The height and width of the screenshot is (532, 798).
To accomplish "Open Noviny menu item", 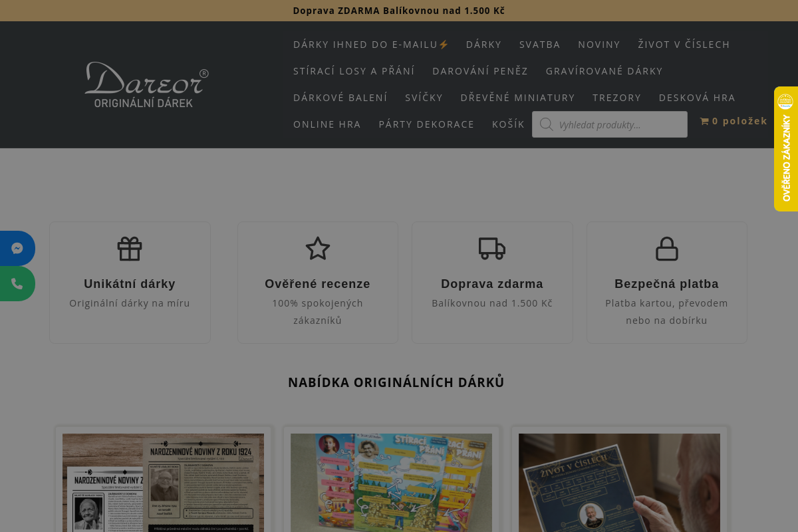I will click(599, 45).
